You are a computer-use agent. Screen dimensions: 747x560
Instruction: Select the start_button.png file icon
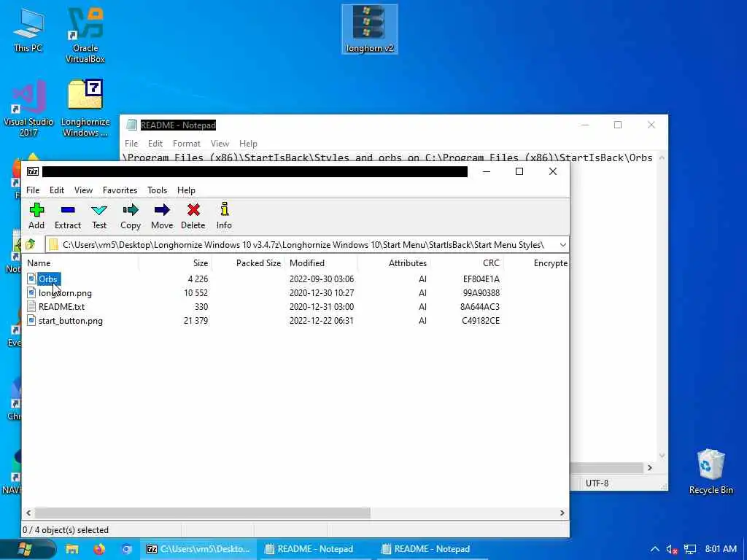pos(31,321)
